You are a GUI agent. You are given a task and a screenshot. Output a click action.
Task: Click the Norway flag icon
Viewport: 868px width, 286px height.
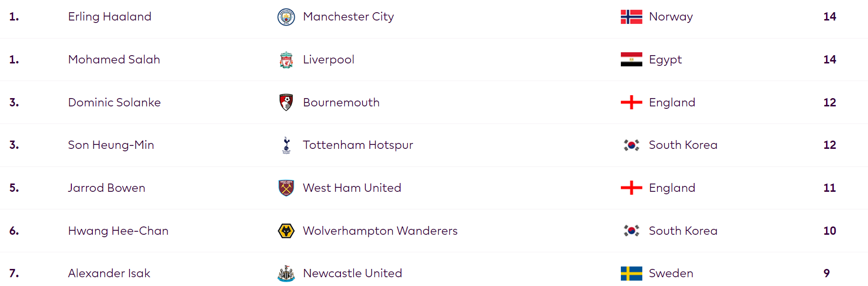click(x=631, y=17)
